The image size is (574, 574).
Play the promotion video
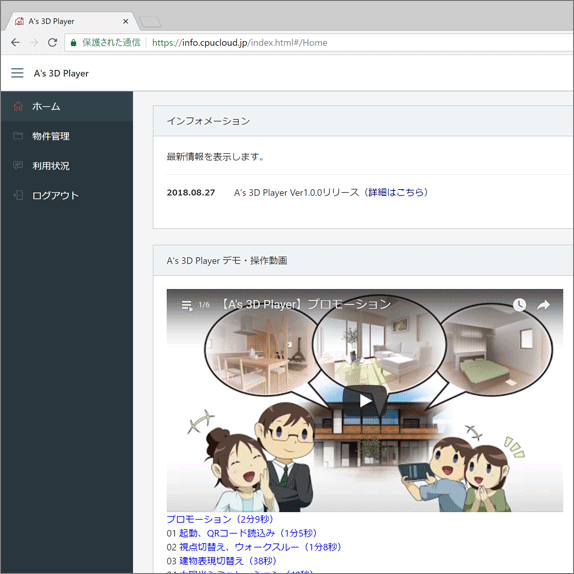[x=365, y=400]
